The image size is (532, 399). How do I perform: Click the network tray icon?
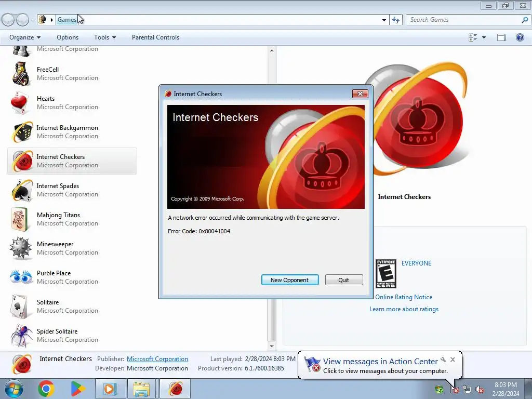click(x=467, y=389)
